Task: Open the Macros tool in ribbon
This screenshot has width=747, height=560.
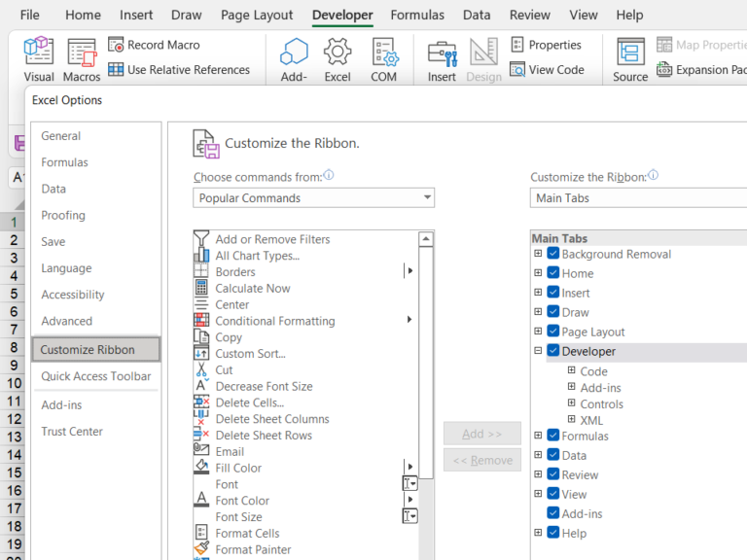Action: click(82, 52)
